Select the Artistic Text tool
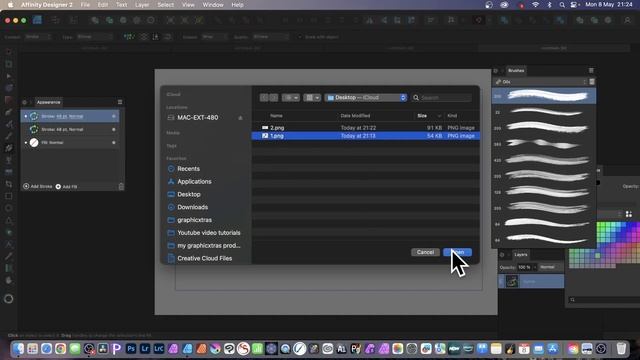This screenshot has height=360, width=640. pos(9,244)
